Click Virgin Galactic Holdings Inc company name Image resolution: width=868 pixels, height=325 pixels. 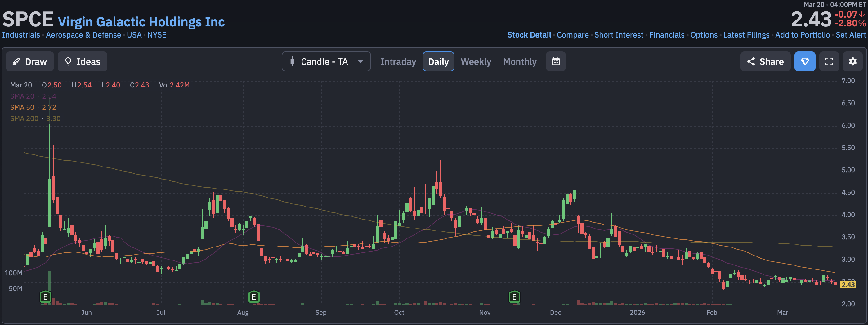[x=141, y=22]
